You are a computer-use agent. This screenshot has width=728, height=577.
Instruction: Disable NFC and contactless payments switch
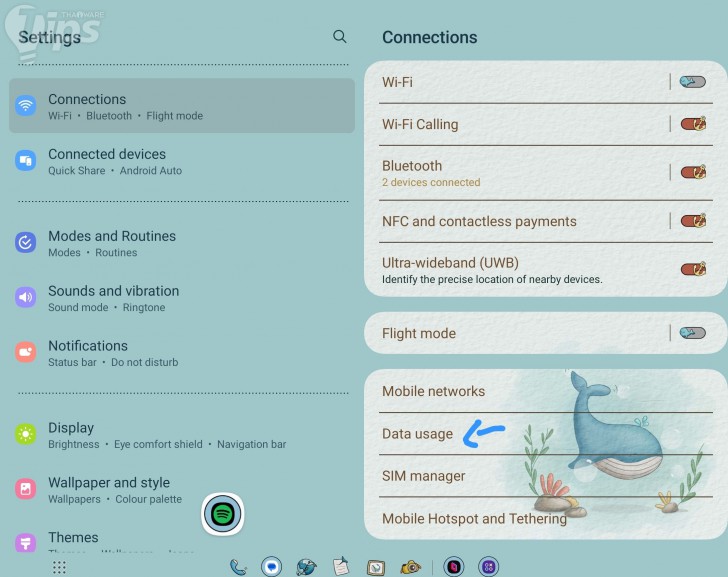tap(693, 220)
